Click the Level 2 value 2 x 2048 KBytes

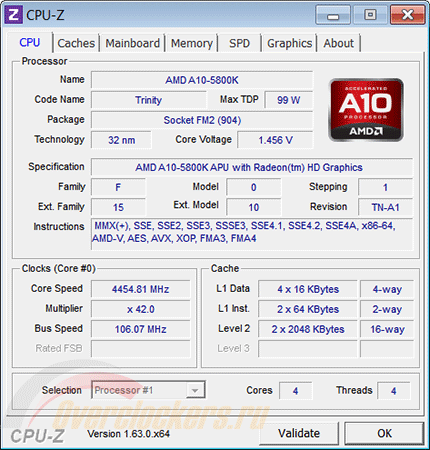[308, 329]
